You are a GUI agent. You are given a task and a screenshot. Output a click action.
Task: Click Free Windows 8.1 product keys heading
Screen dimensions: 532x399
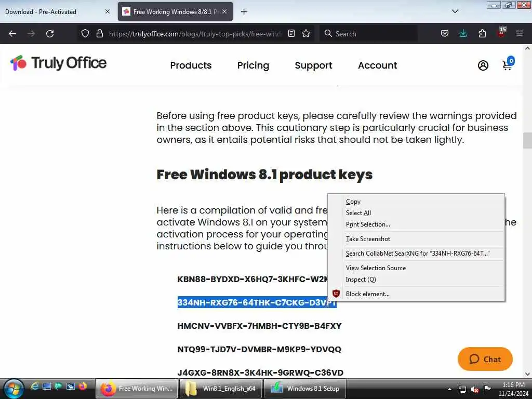pos(264,175)
